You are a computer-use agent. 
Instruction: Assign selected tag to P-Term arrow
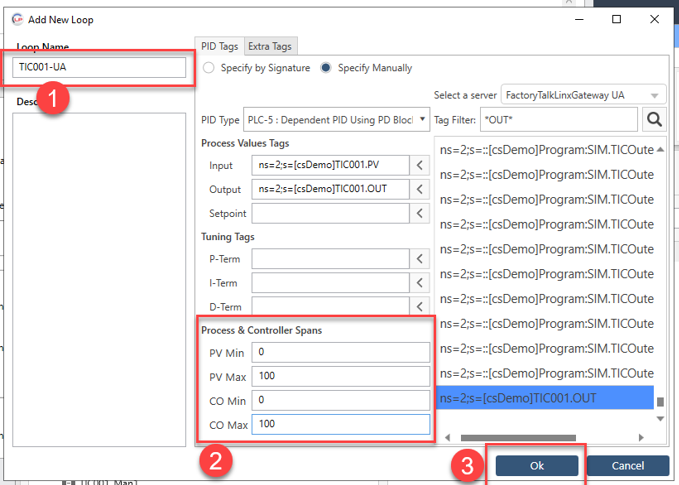click(x=420, y=259)
